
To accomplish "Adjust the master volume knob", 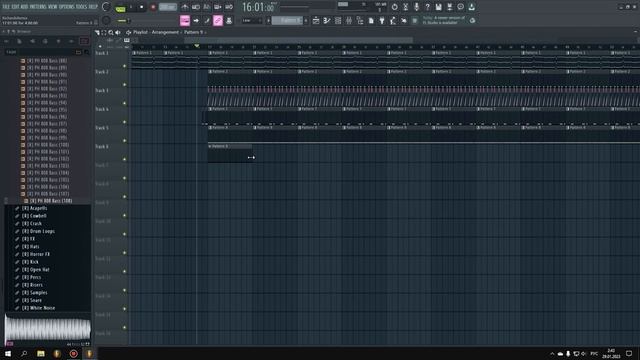I will pos(106,7).
